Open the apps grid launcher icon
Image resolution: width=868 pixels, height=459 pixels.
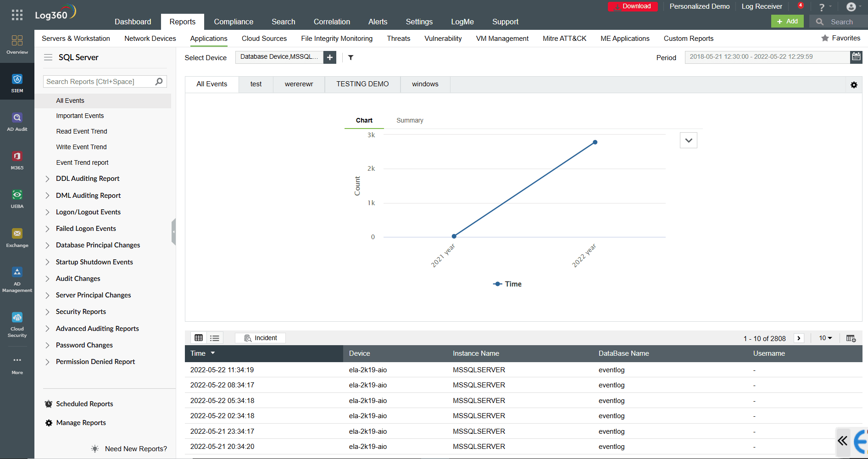[x=17, y=15]
